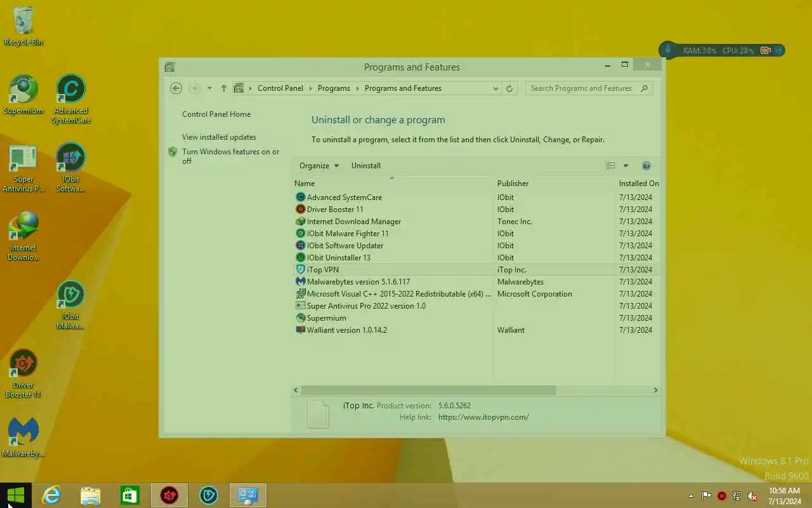Click the RAM and CPU monitor widget

coord(722,50)
